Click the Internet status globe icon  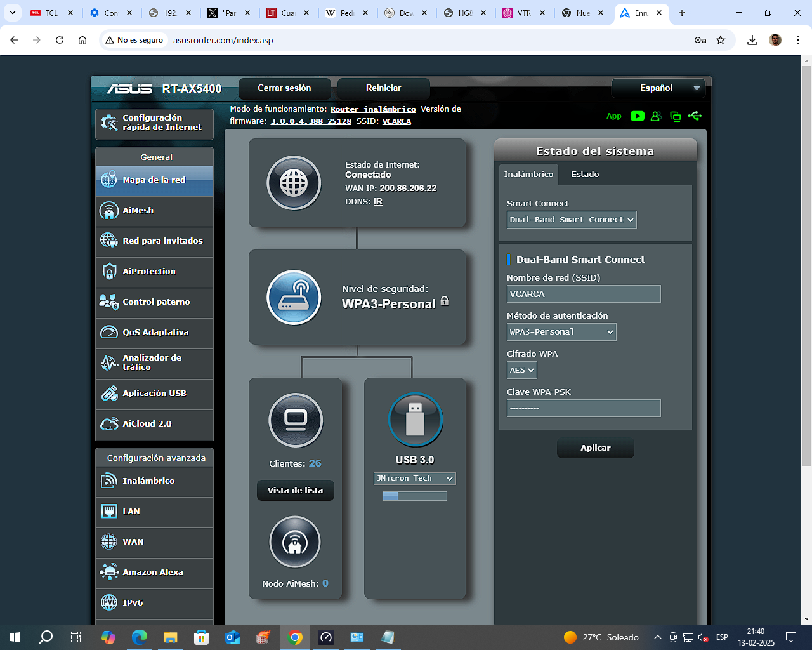coord(294,183)
